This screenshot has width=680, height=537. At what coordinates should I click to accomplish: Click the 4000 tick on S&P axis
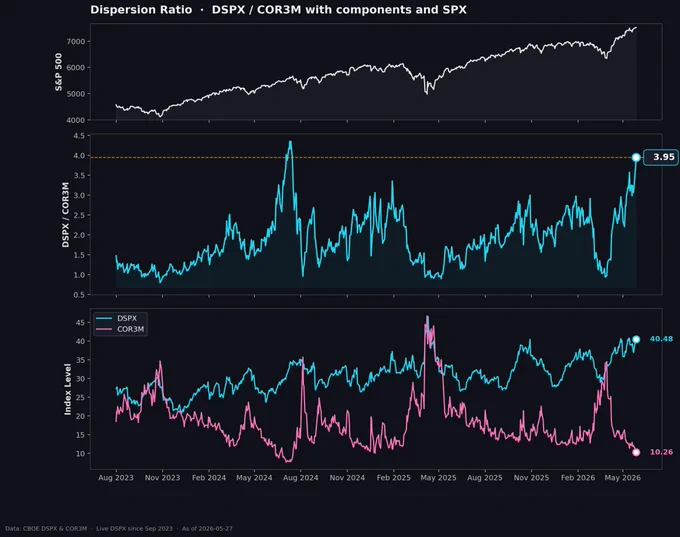[x=75, y=120]
